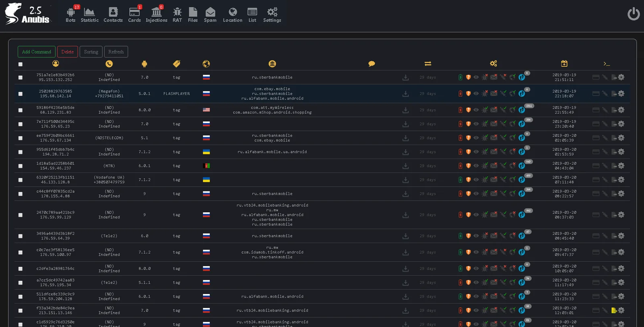Select the checkbox for bot 7e711f500d34495c
This screenshot has height=327, width=644.
pos(21,124)
